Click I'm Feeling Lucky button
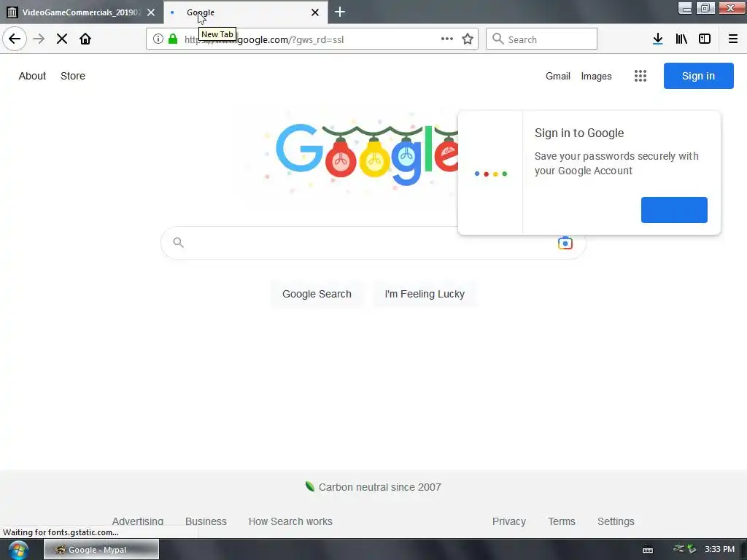747x560 pixels. click(425, 294)
